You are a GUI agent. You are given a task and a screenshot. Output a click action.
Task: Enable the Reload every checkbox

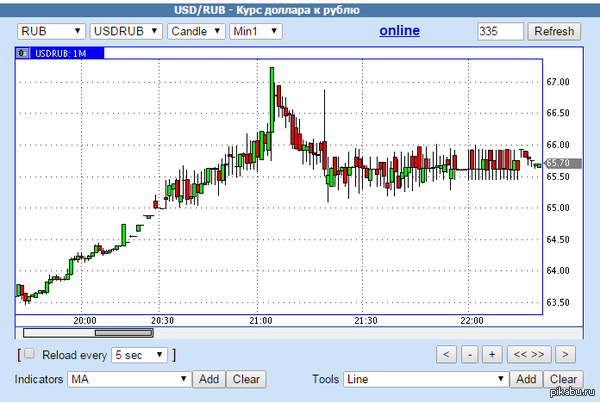click(29, 354)
